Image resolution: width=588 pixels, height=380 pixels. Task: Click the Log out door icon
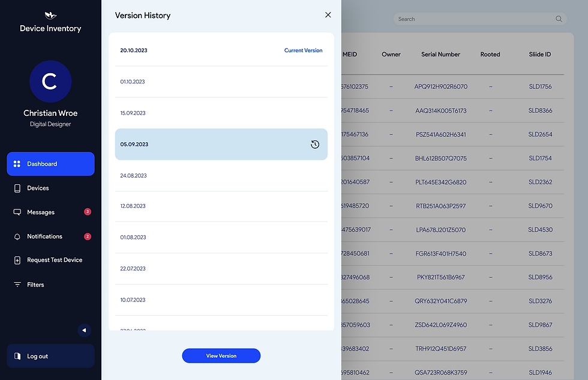[x=17, y=356]
